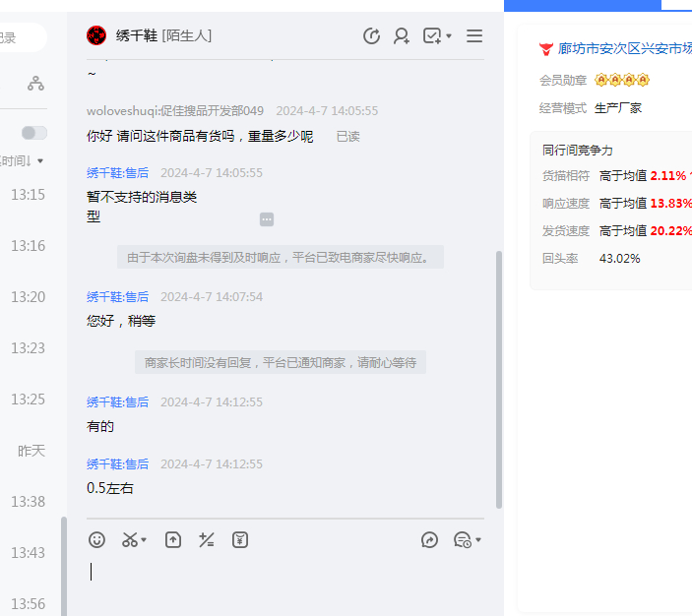Open quick-reply bubble clock icon
The height and width of the screenshot is (616, 692).
coord(463,539)
